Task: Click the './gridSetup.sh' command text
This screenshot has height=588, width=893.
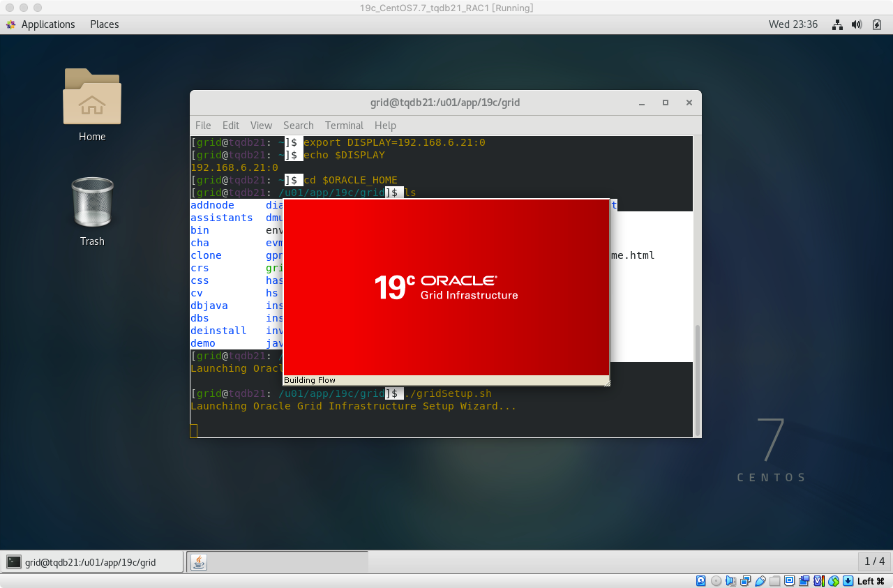Action: pos(448,393)
